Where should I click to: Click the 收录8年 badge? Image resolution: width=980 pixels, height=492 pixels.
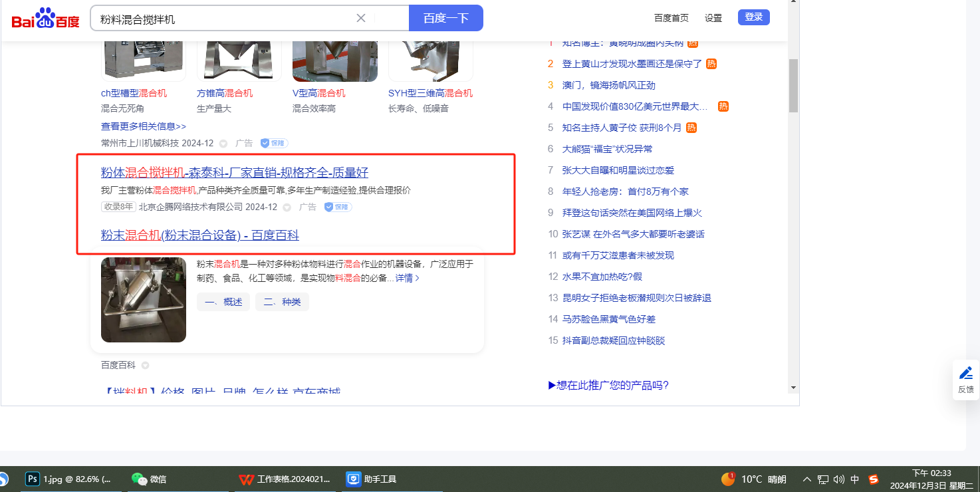pyautogui.click(x=118, y=207)
